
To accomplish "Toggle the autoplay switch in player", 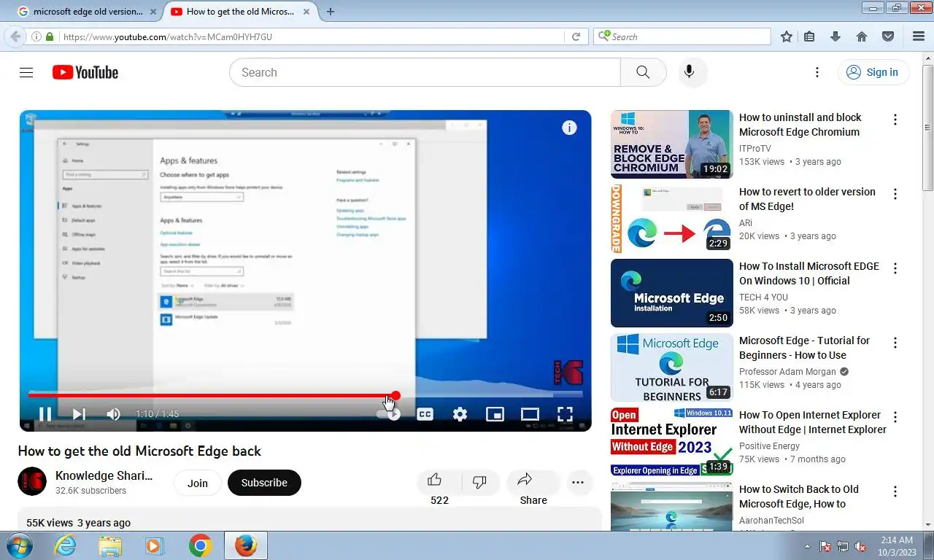I will point(389,414).
